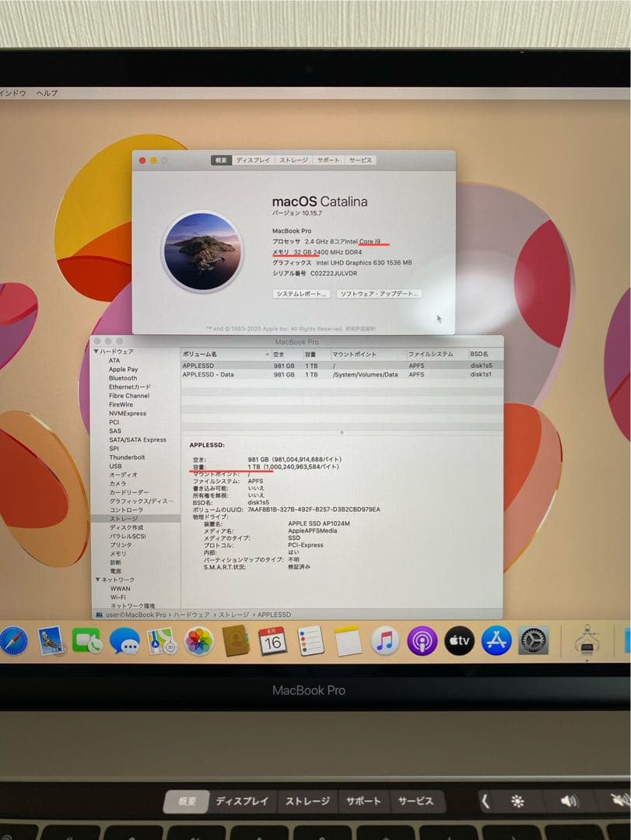Select NVMExpress in sidebar
631x840 pixels.
coord(127,414)
